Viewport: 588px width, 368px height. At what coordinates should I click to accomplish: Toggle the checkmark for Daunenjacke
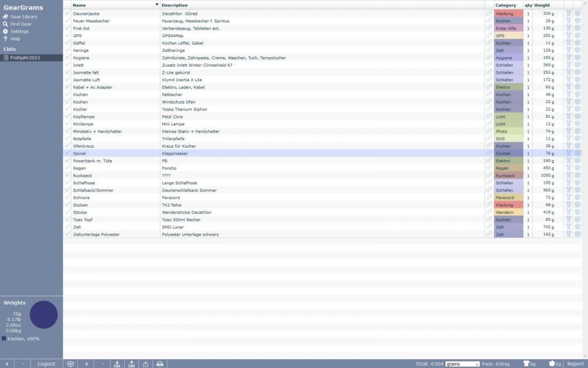pyautogui.click(x=68, y=13)
